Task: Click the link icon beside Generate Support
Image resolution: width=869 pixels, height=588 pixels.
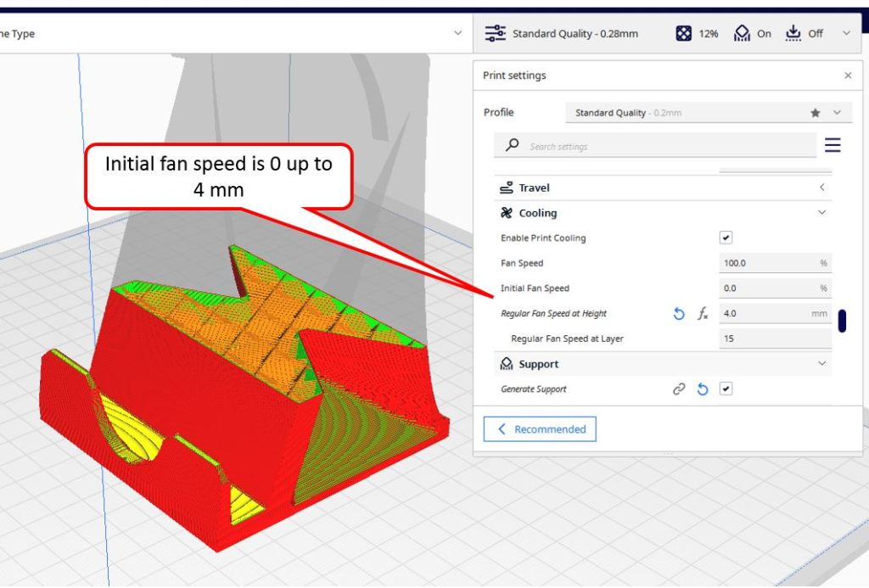Action: point(679,389)
